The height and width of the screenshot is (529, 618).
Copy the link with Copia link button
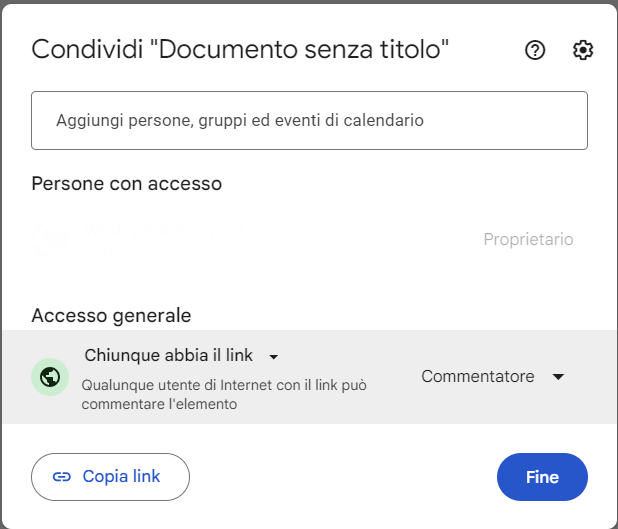[x=110, y=477]
